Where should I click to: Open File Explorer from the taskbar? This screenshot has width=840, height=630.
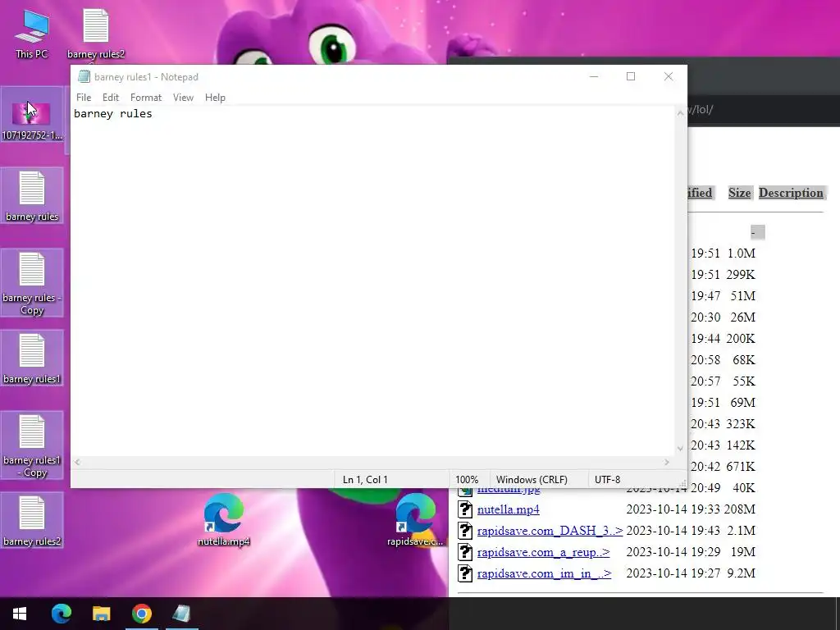point(101,614)
